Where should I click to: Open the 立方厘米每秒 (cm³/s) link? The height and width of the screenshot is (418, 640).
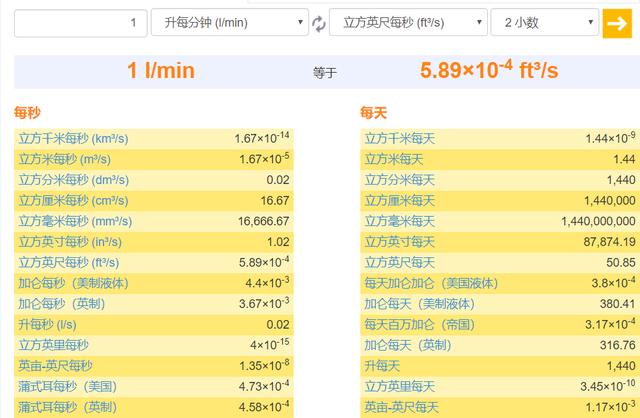pyautogui.click(x=73, y=201)
